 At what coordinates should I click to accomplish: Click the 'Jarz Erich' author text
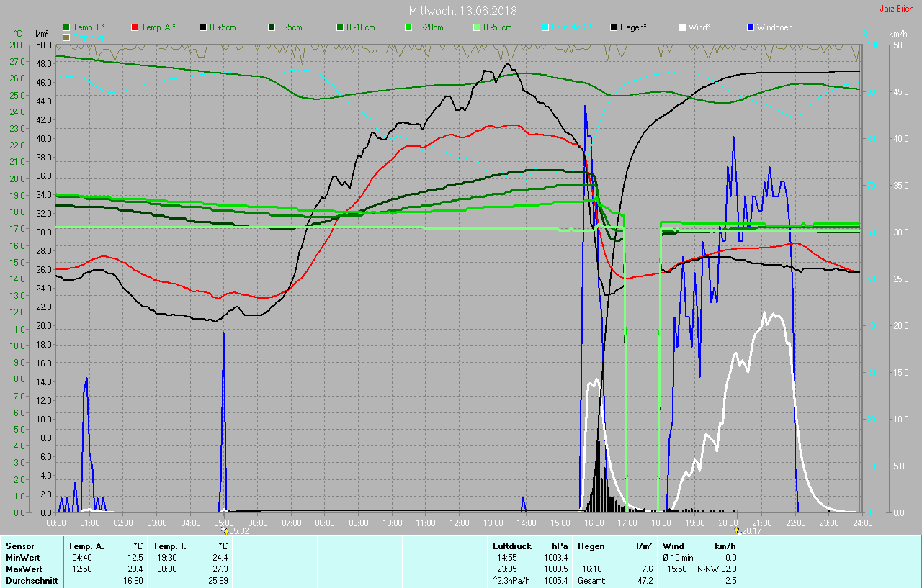(896, 9)
